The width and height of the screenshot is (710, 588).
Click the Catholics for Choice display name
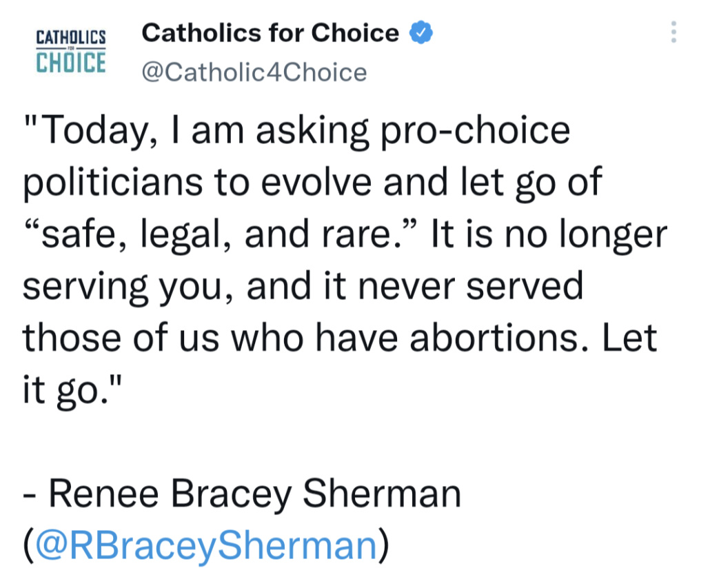pyautogui.click(x=270, y=32)
